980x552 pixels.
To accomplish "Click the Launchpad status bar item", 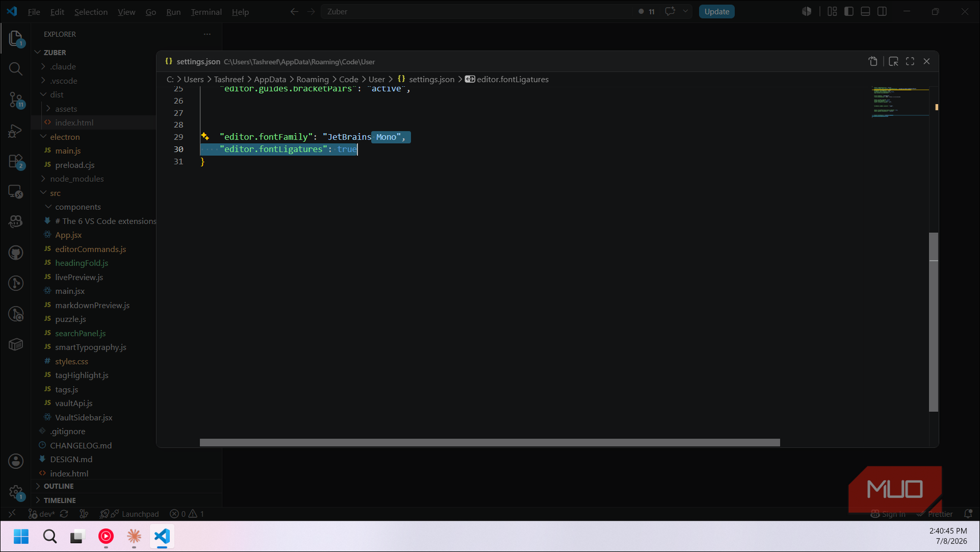I will tap(129, 514).
